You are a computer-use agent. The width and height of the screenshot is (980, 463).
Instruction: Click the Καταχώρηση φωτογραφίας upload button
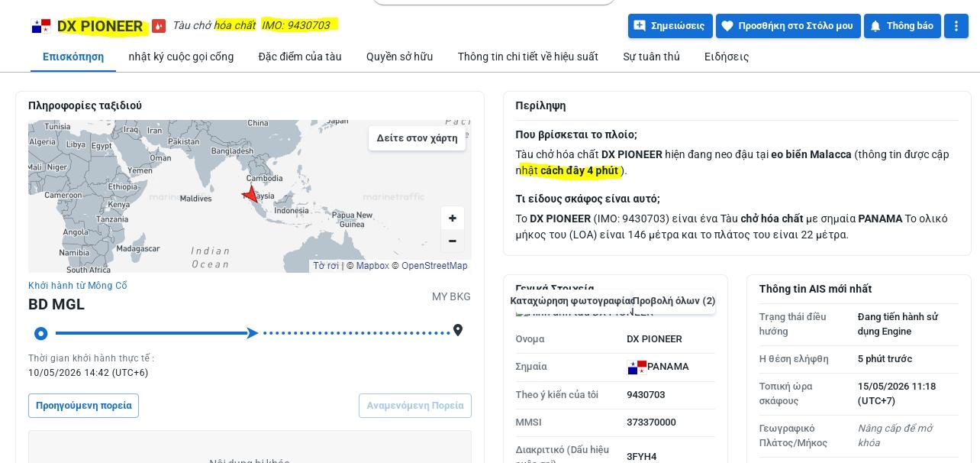tap(571, 301)
